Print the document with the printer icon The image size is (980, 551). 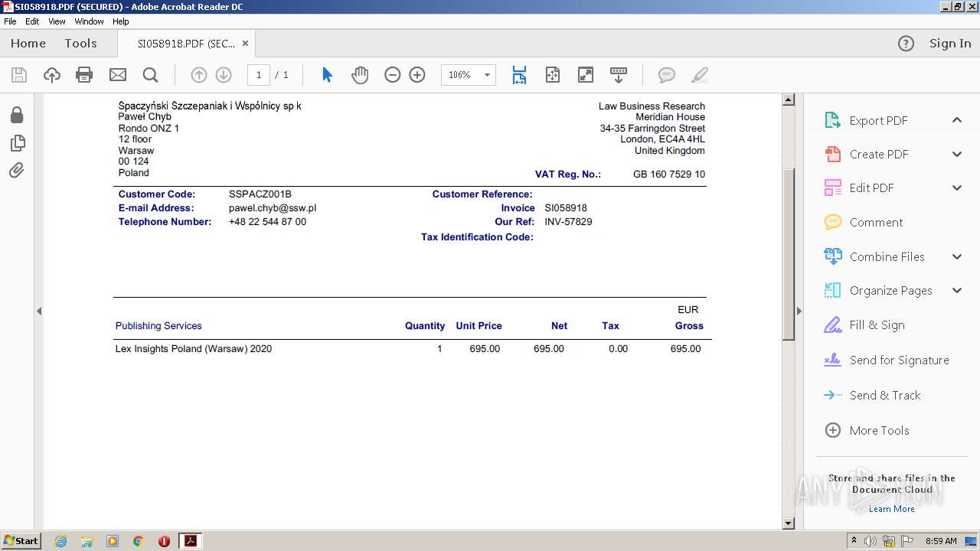tap(84, 75)
